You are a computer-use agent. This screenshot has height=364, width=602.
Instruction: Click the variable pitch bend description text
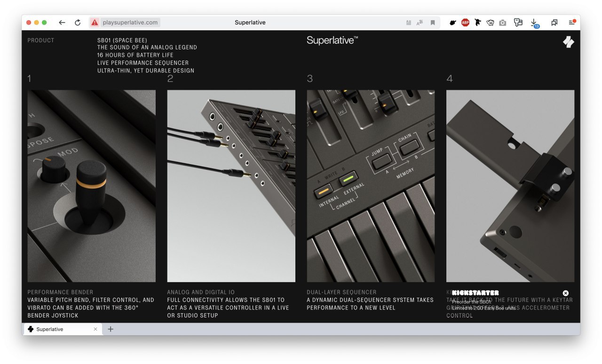coord(91,308)
